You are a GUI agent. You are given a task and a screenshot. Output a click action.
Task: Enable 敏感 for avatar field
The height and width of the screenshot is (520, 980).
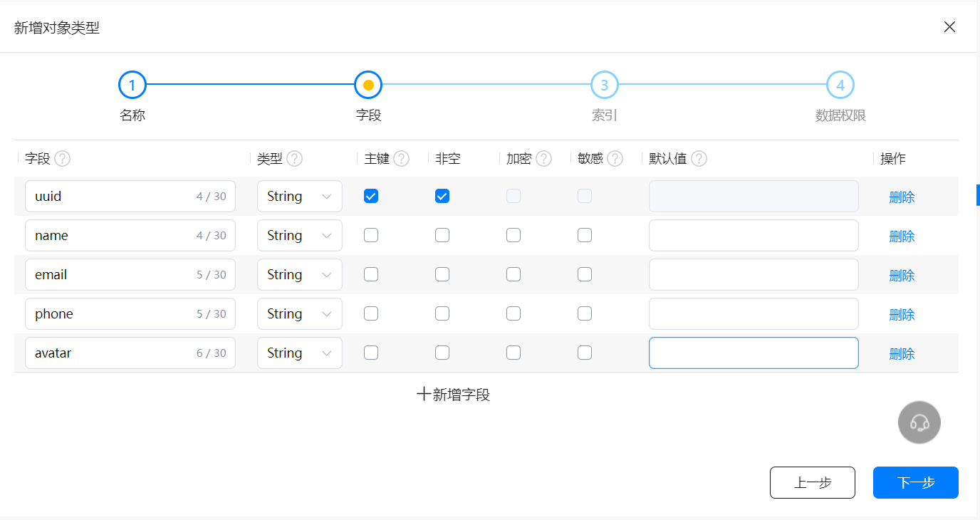click(x=585, y=353)
